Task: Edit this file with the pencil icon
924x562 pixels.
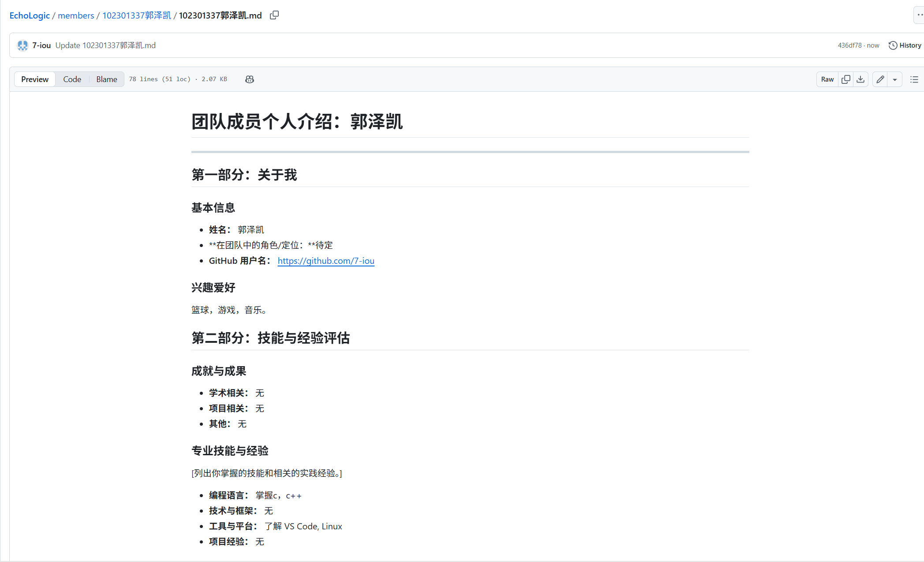Action: (x=880, y=79)
